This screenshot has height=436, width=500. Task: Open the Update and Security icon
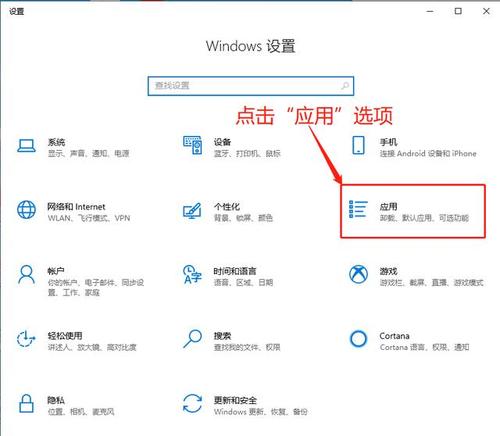(x=192, y=403)
